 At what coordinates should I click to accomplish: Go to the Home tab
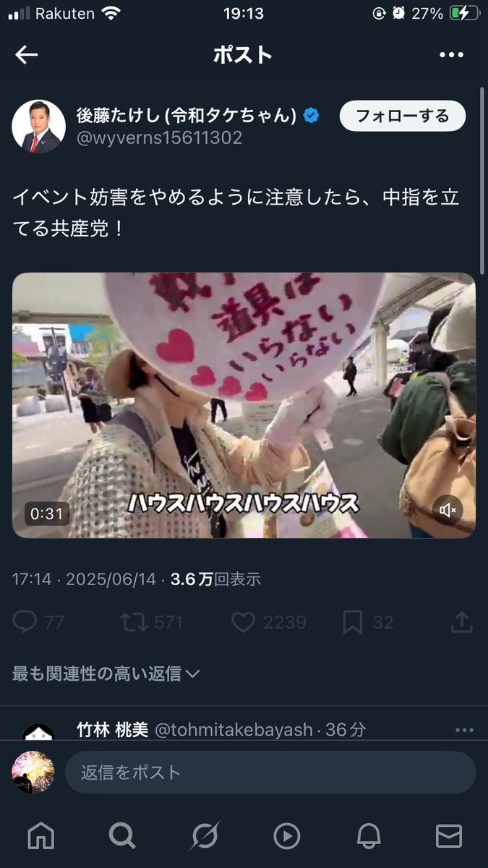pos(40,836)
